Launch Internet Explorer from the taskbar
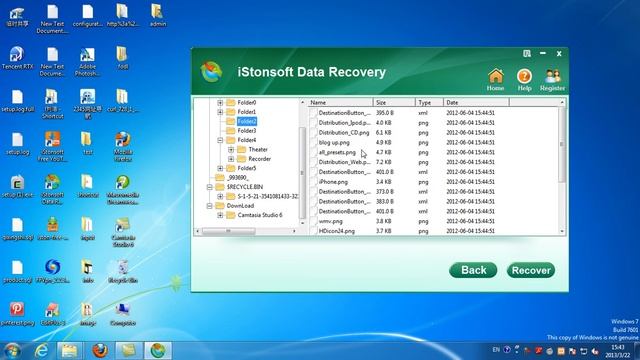640x360 pixels. pos(41,351)
